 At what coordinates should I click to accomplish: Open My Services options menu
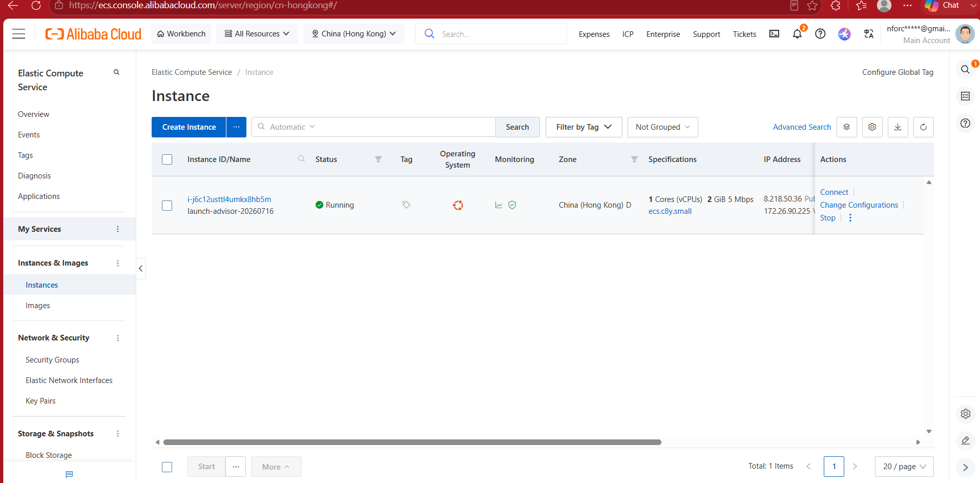[x=118, y=229]
